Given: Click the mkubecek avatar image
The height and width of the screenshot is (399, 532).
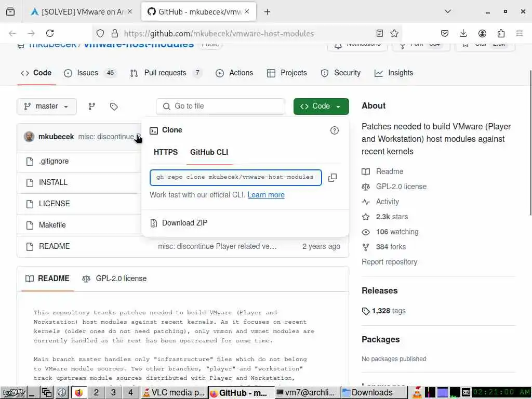Looking at the screenshot, I should [x=29, y=137].
